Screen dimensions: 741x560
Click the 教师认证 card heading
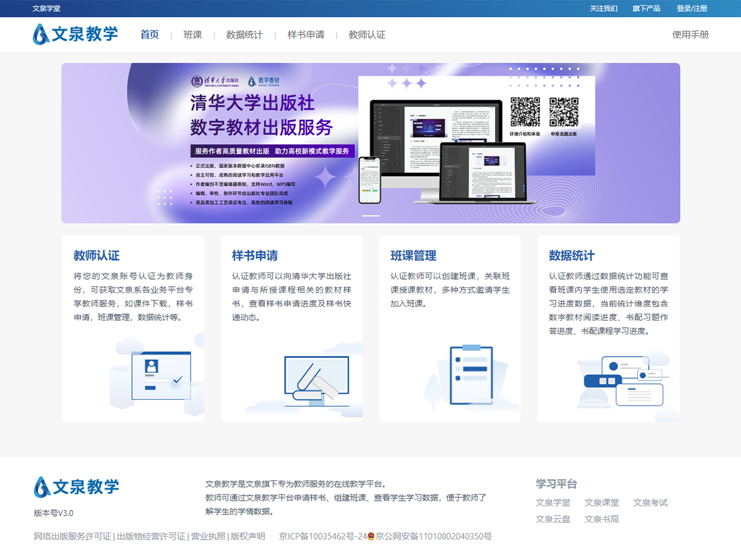tap(97, 256)
